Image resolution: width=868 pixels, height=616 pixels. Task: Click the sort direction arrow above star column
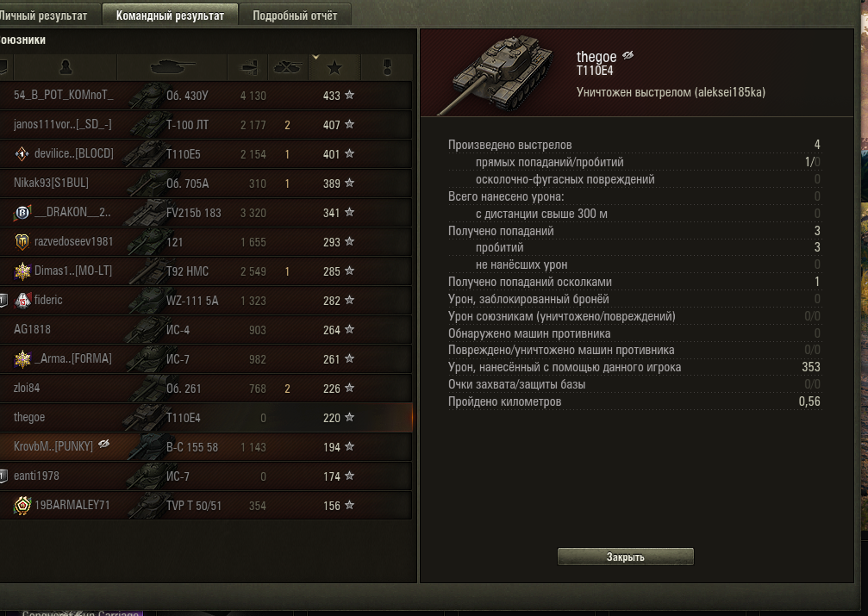click(x=315, y=57)
